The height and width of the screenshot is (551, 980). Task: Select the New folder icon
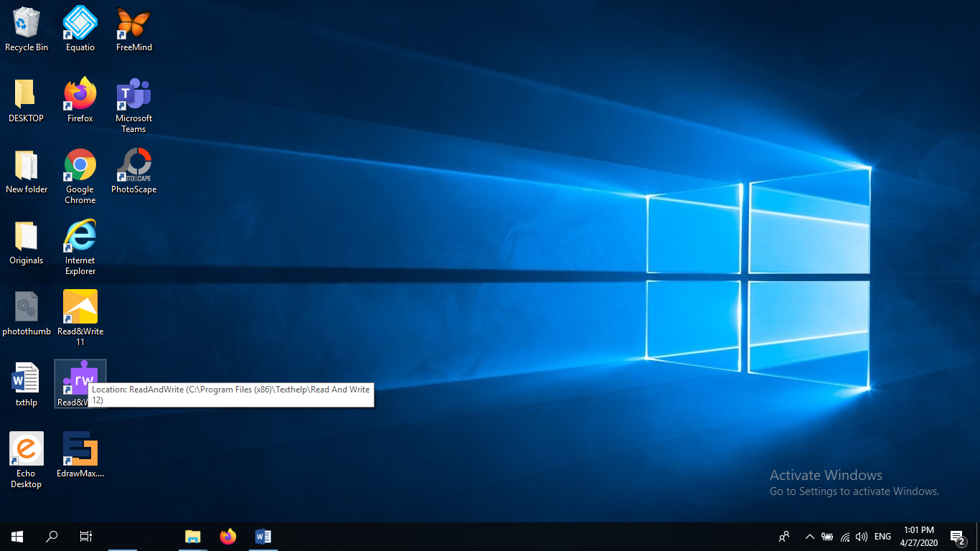[27, 171]
